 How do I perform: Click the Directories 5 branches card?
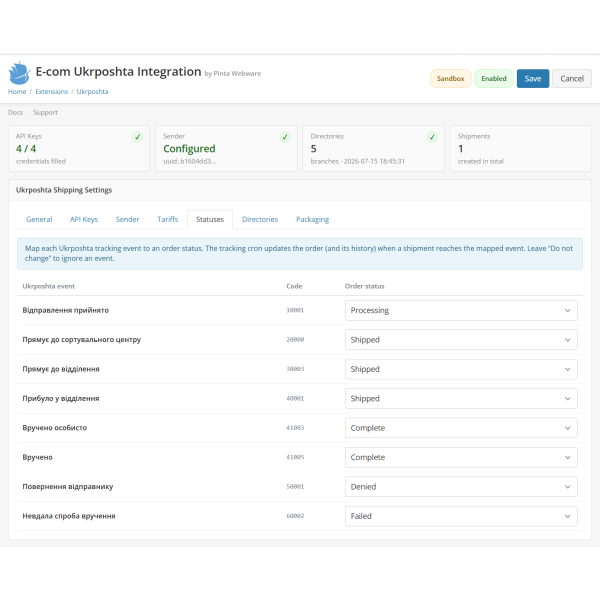373,148
